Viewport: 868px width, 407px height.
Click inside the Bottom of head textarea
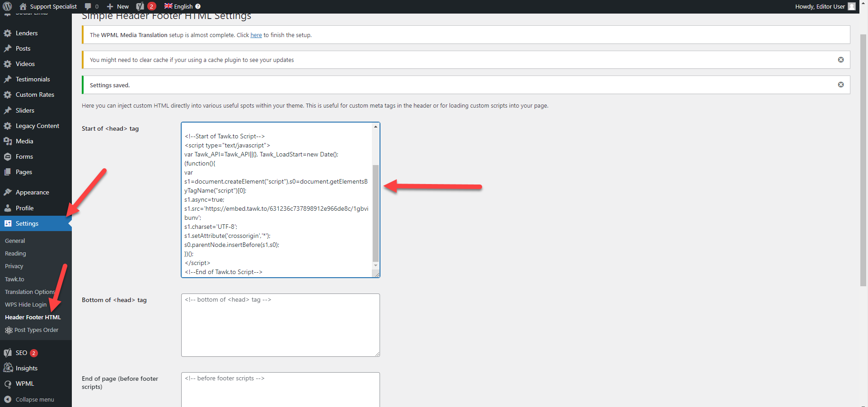281,325
